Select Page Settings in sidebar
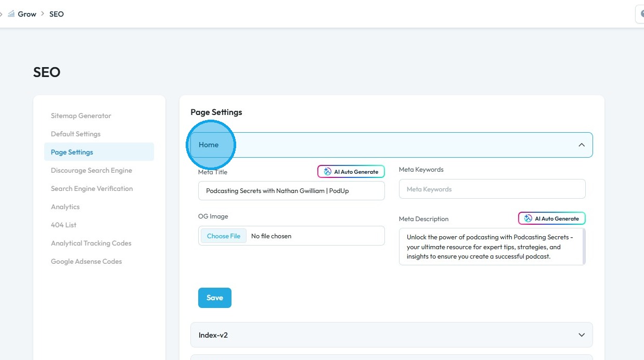 point(99,152)
